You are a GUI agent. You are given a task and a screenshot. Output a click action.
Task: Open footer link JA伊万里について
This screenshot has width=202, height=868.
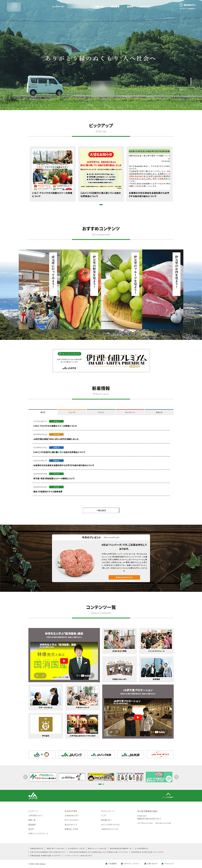35,815
